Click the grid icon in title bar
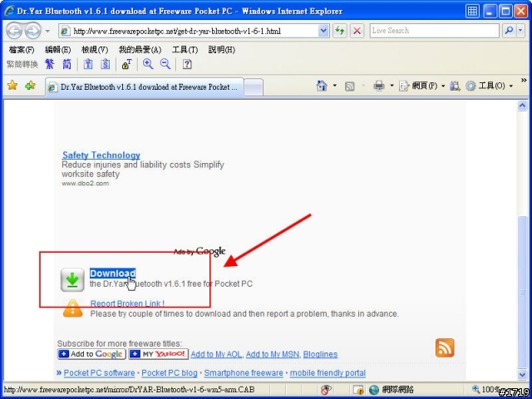532x399 pixels. [472, 11]
